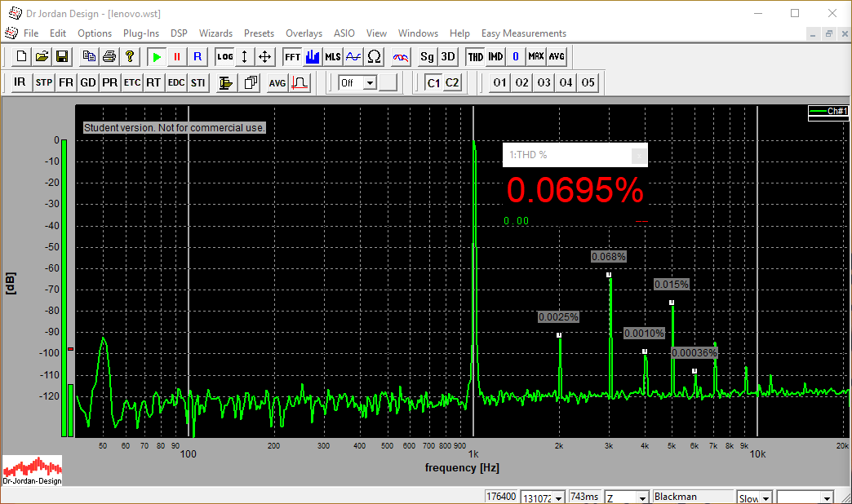Click the blue 0 reset button
Image resolution: width=852 pixels, height=504 pixels.
pyautogui.click(x=516, y=56)
